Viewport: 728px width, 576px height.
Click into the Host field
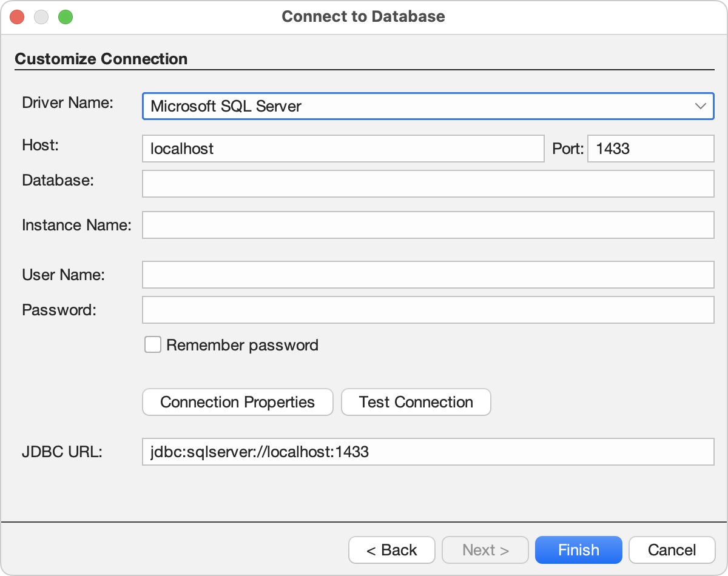click(343, 149)
